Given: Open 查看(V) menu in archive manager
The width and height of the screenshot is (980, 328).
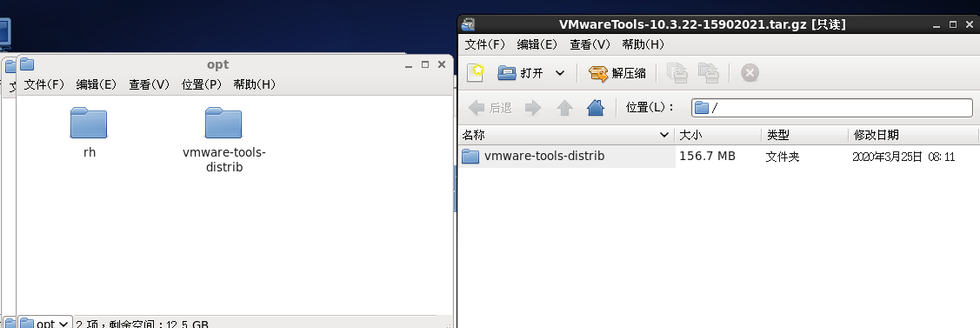Looking at the screenshot, I should tap(590, 44).
